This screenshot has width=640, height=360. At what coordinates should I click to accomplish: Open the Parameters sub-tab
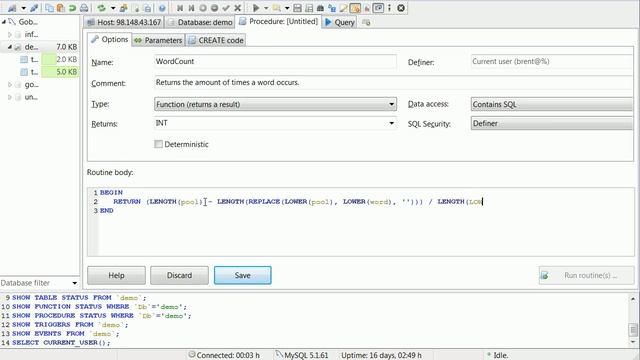point(158,40)
